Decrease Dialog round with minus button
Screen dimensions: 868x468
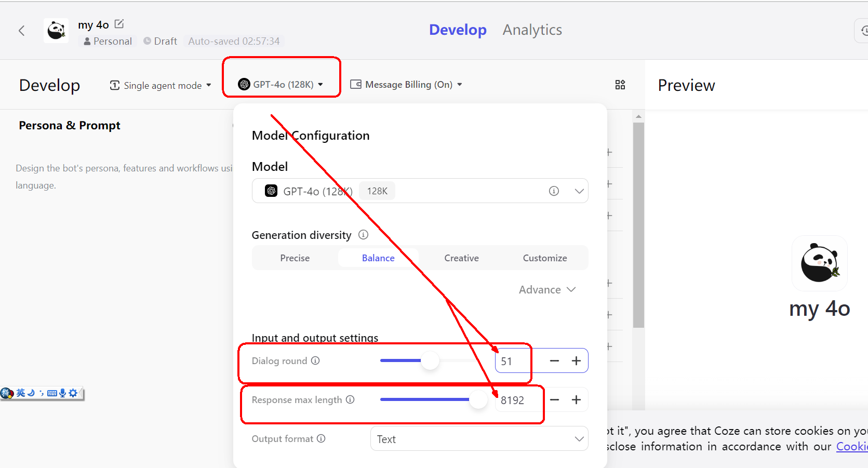pos(554,361)
